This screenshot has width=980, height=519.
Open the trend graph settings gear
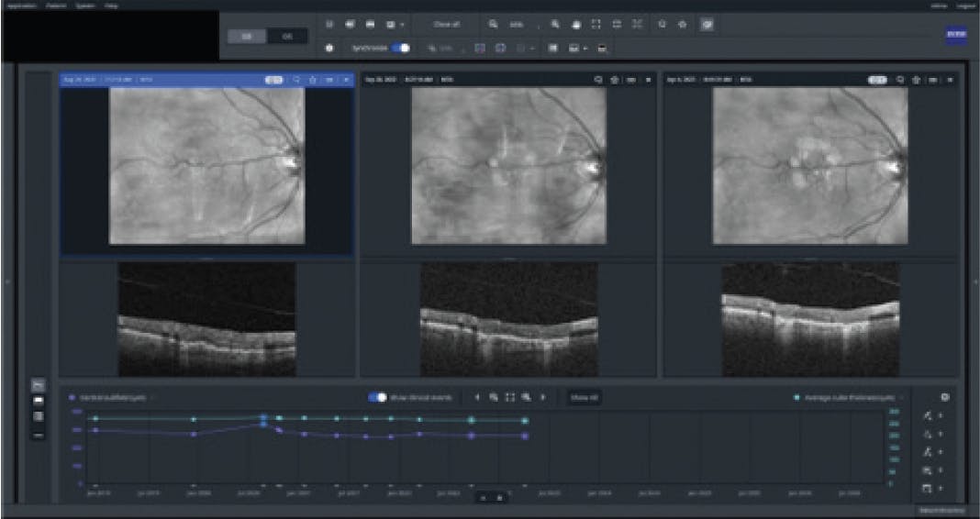pos(945,397)
